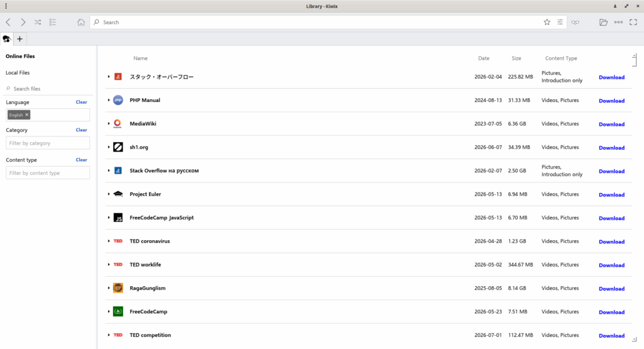This screenshot has width=644, height=349.
Task: Open a local file via folder icon
Action: [603, 22]
